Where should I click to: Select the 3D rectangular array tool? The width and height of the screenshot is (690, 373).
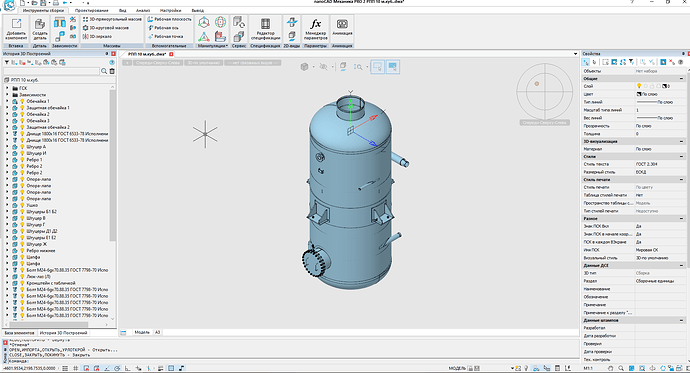pyautogui.click(x=112, y=19)
